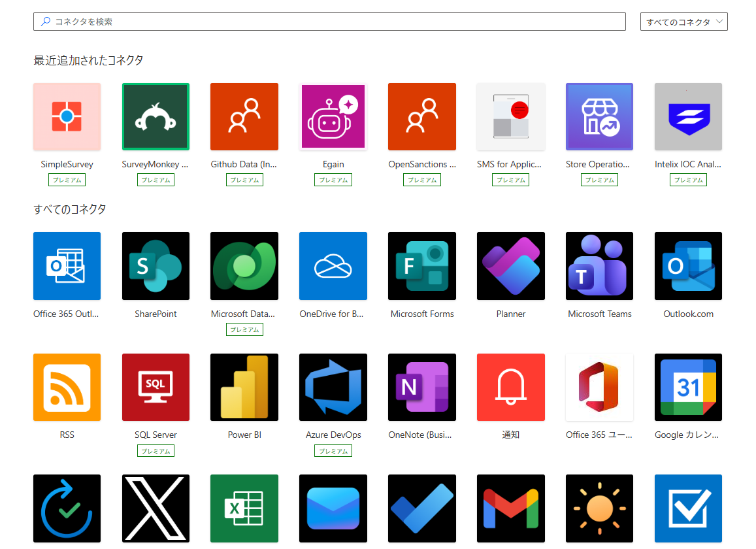The height and width of the screenshot is (549, 756).
Task: Select the SurveyMonkey connector icon
Action: click(156, 117)
